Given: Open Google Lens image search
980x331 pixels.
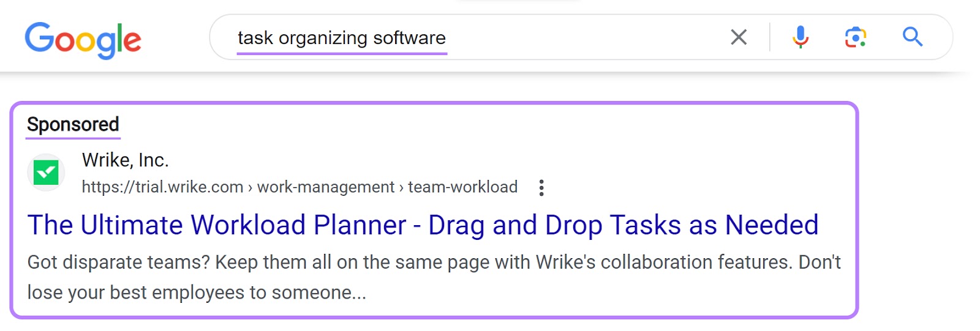Looking at the screenshot, I should click(855, 37).
